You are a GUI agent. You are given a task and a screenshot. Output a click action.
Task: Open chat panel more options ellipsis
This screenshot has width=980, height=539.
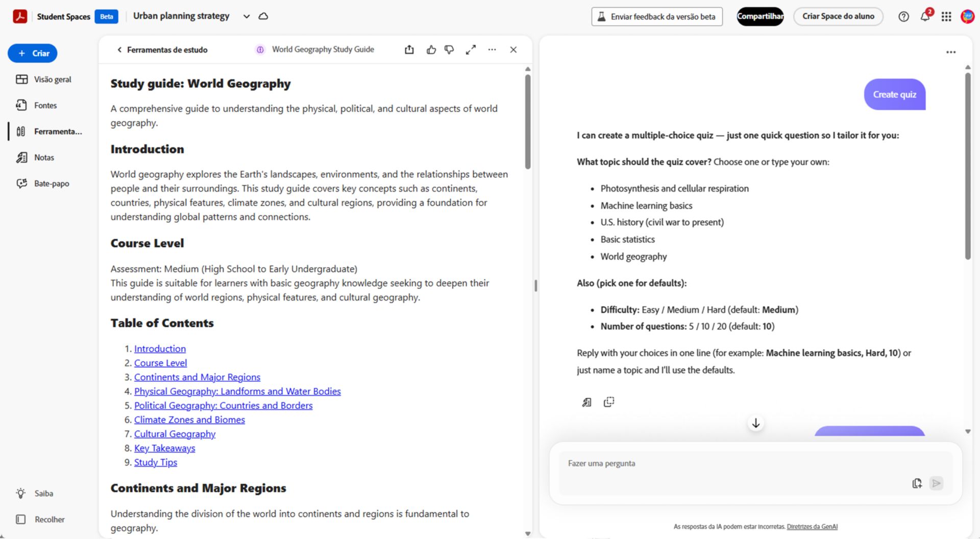click(x=951, y=52)
